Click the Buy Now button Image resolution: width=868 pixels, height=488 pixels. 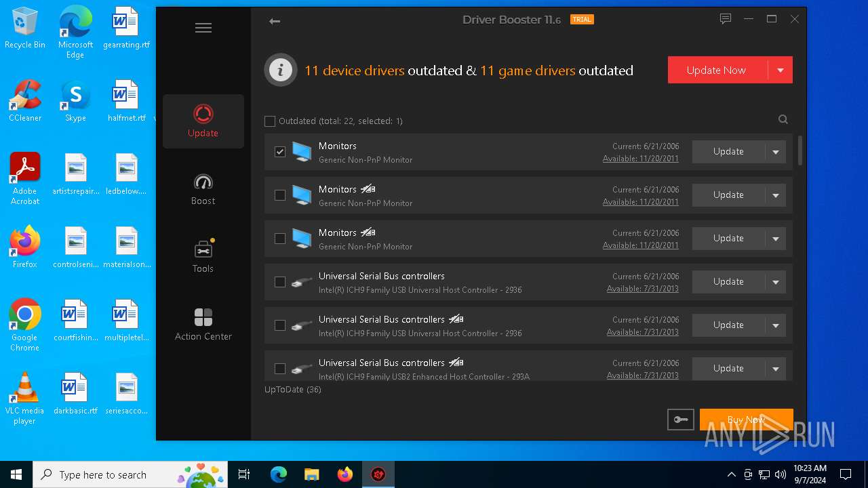tap(747, 420)
